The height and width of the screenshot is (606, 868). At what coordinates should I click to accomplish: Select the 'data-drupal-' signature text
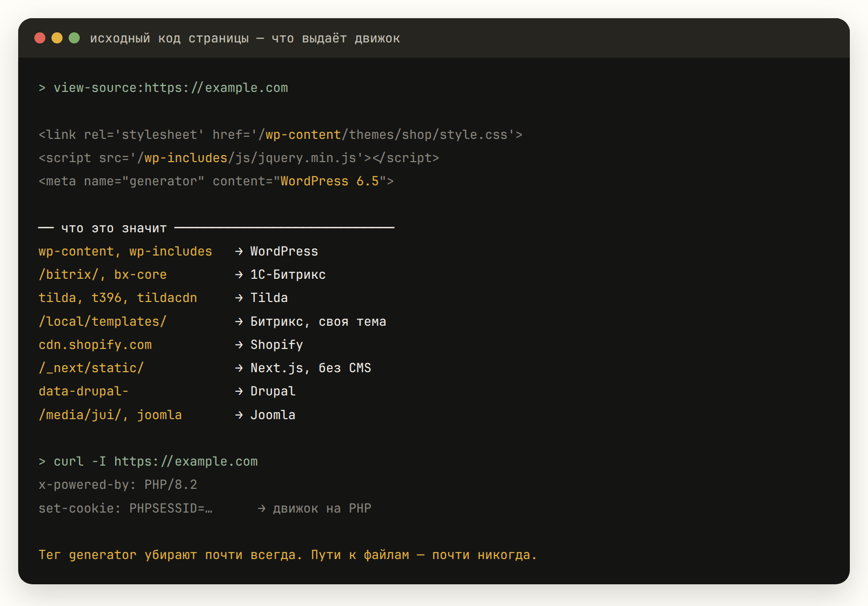pos(84,391)
